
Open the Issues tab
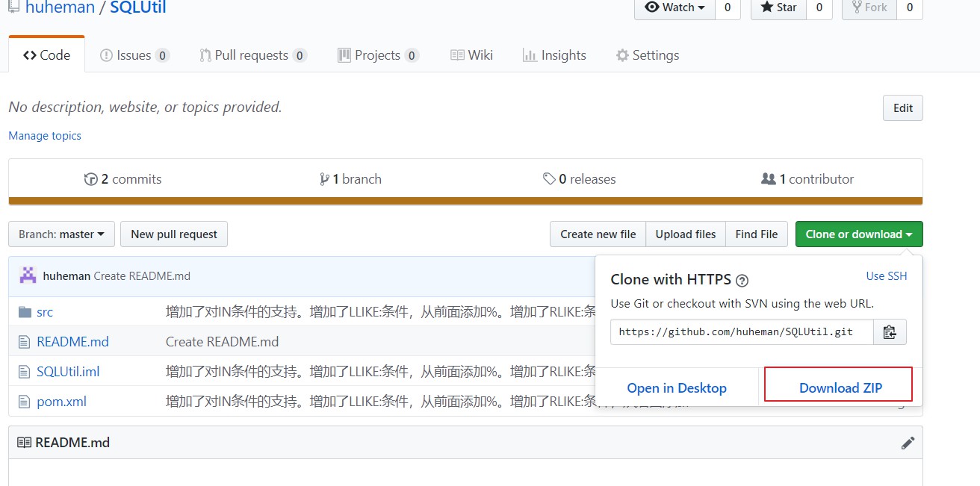pos(134,55)
